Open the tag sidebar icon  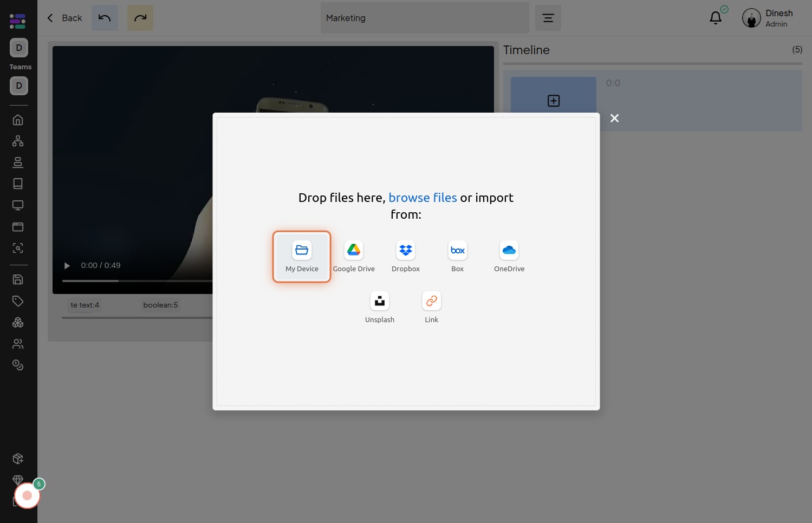pos(18,301)
